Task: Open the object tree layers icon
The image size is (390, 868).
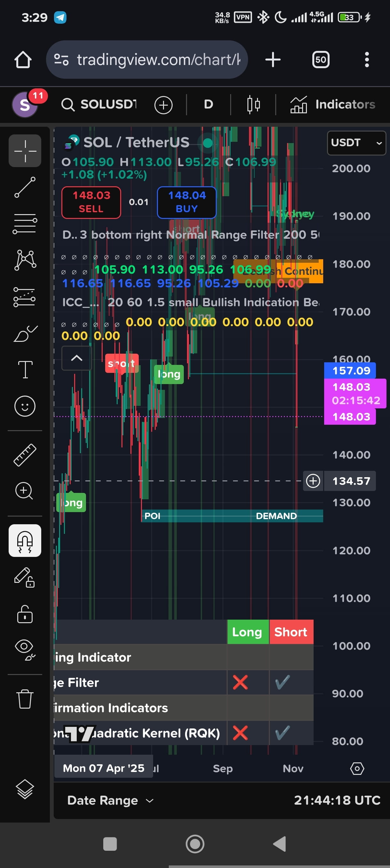Action: (25, 789)
